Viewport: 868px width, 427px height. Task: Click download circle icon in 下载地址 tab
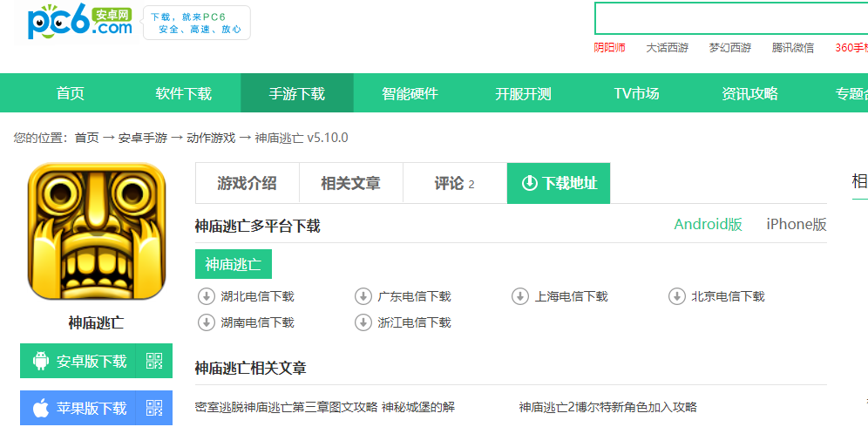pyautogui.click(x=529, y=183)
